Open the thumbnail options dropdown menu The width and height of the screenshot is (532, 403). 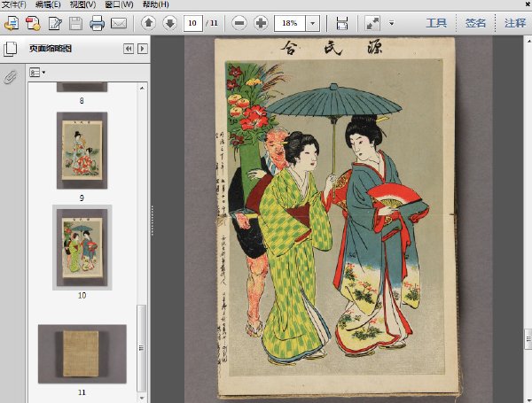[37, 73]
